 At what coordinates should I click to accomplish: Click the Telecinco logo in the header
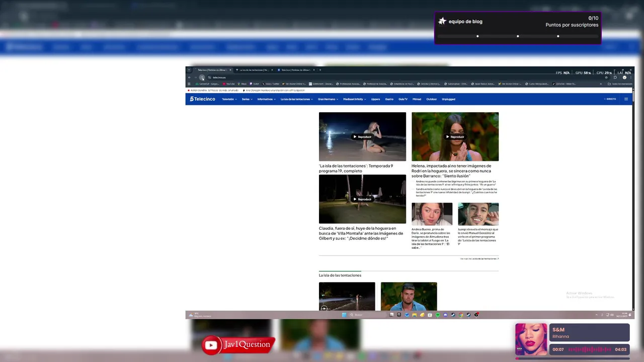[202, 99]
